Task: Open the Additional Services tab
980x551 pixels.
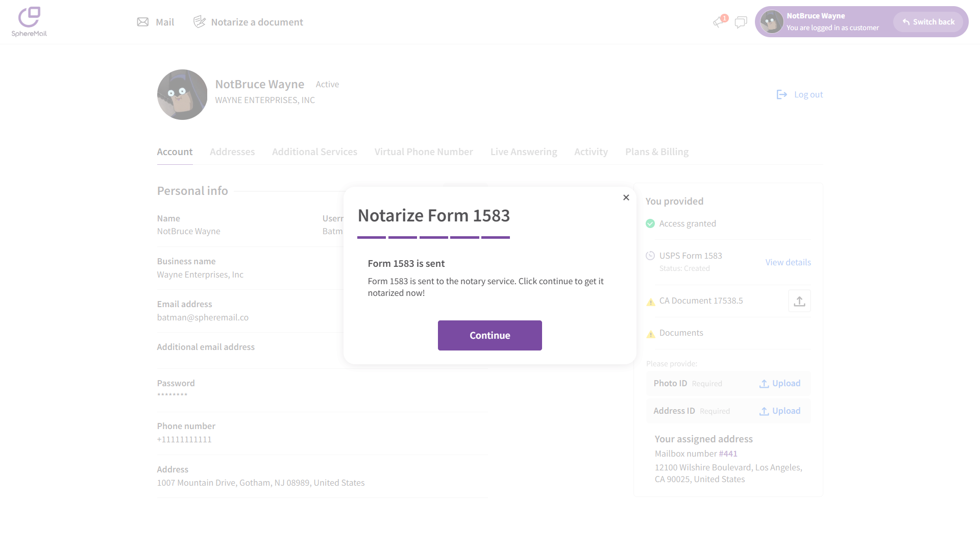Action: [314, 152]
